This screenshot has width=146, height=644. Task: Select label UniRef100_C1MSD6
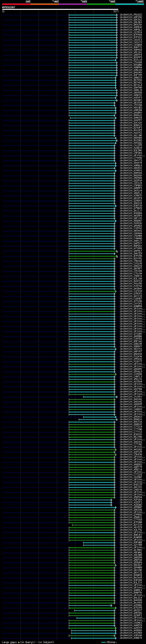131,374
